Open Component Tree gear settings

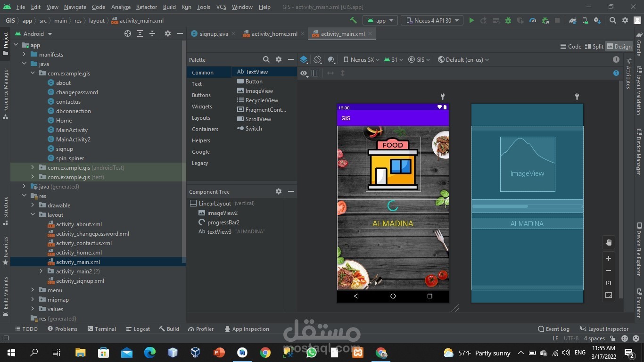click(x=279, y=191)
